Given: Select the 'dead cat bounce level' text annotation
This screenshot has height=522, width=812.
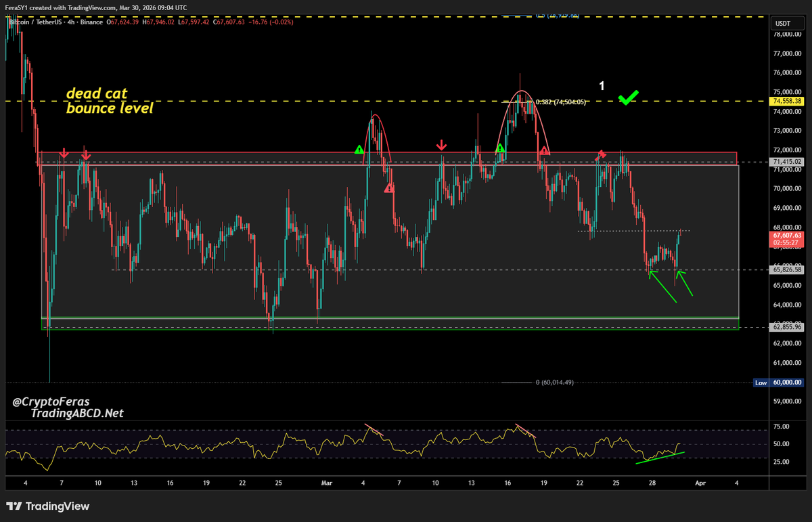Looking at the screenshot, I should (110, 101).
